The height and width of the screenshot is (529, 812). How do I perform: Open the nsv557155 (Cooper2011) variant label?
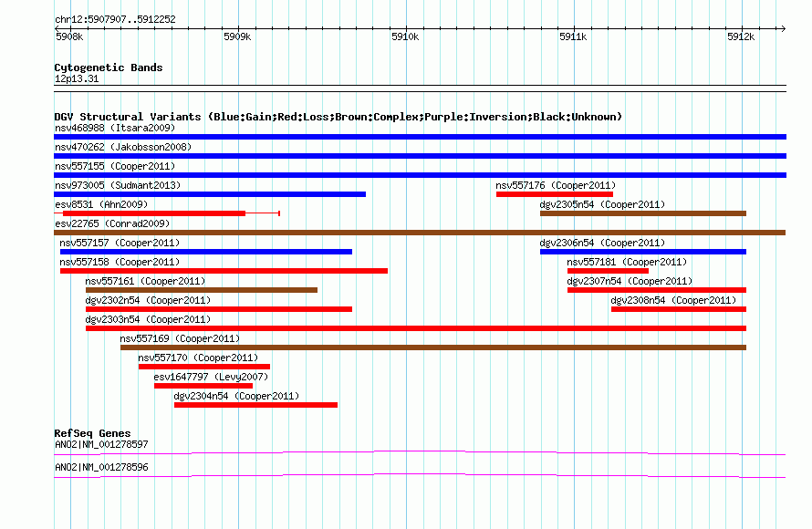115,166
